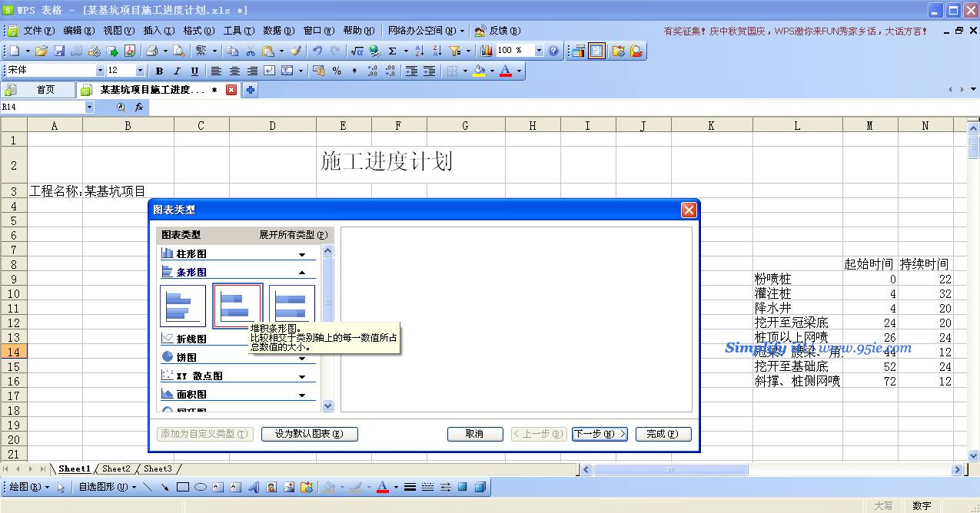Toggle Italic formatting
The image size is (980, 513).
coord(177,71)
